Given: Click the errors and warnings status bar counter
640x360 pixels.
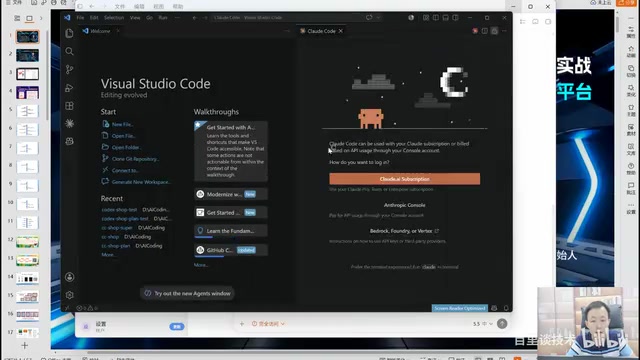Looking at the screenshot, I should tap(87, 308).
